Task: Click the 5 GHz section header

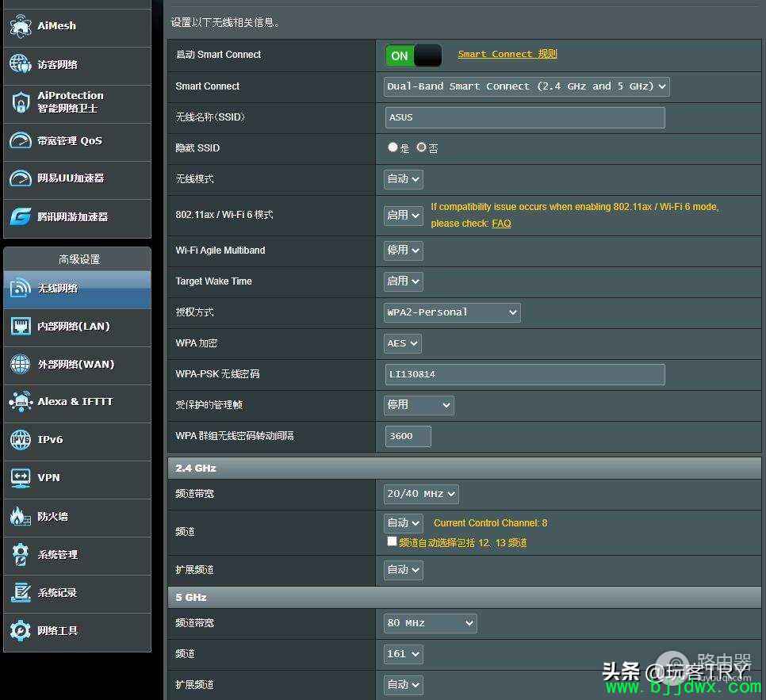Action: pyautogui.click(x=465, y=597)
